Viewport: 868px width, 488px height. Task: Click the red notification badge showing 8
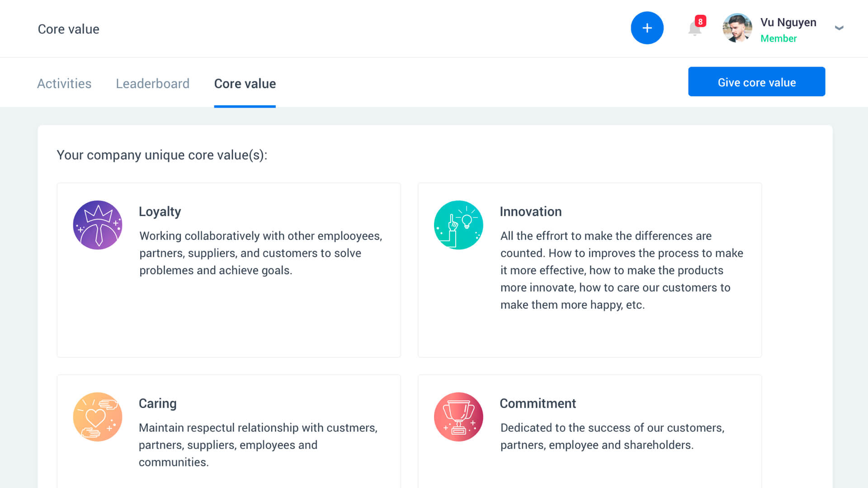coord(700,21)
